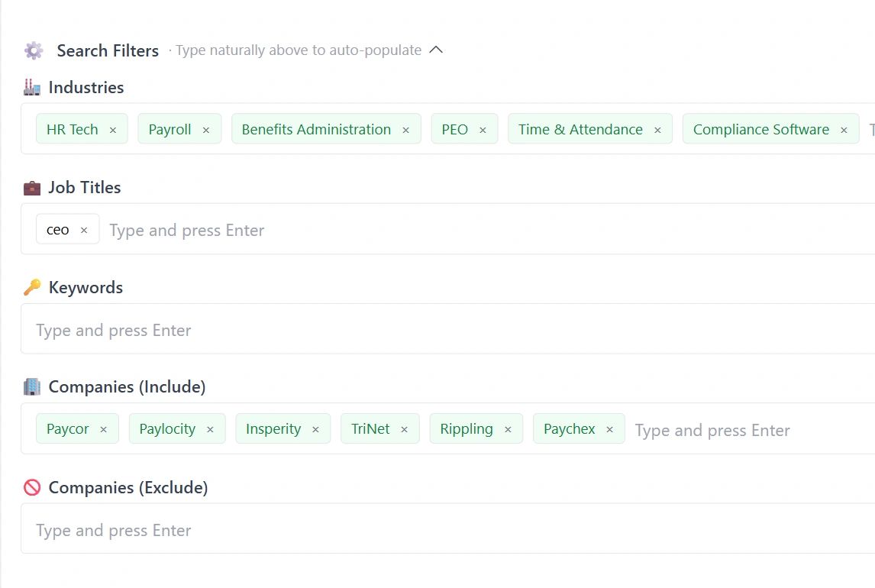The height and width of the screenshot is (588, 875).
Task: Remove Insperity from included companies
Action: click(x=315, y=429)
